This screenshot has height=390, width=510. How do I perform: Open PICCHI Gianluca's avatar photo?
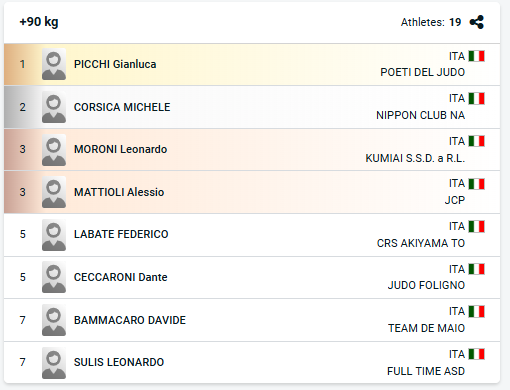click(54, 64)
